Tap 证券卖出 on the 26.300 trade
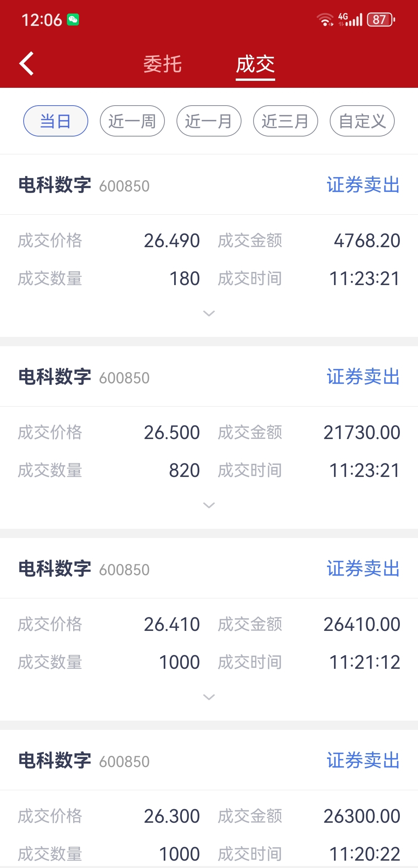 coord(363,760)
